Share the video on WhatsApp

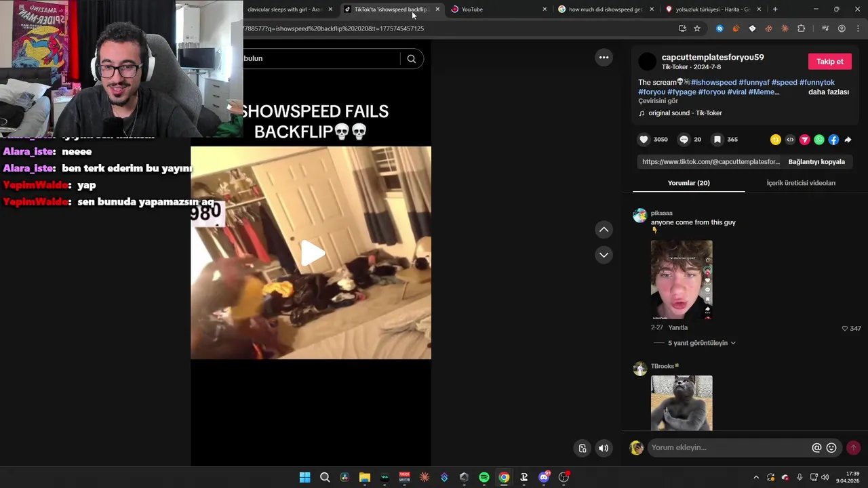point(819,140)
